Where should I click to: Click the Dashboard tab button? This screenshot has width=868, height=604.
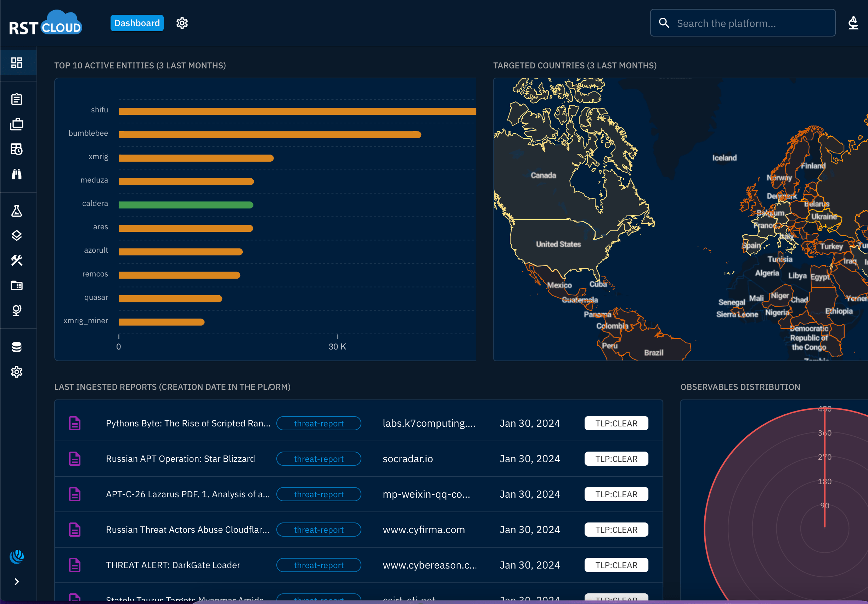pyautogui.click(x=137, y=23)
